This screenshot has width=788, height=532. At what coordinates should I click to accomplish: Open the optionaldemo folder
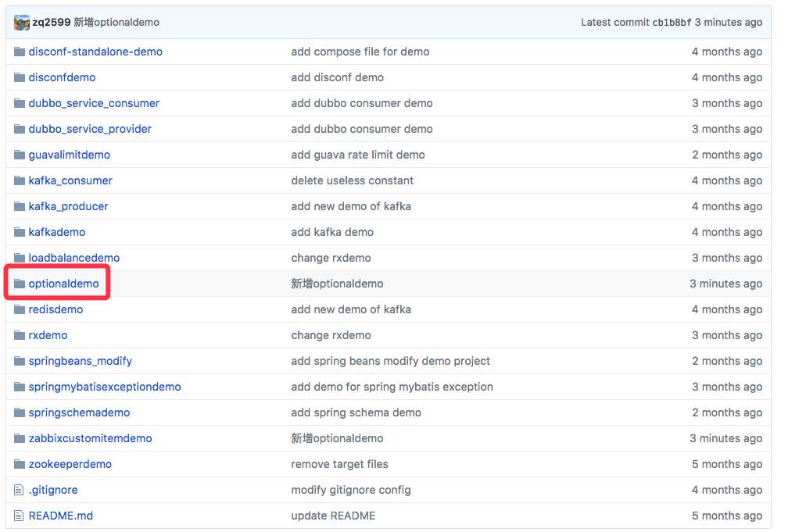64,284
